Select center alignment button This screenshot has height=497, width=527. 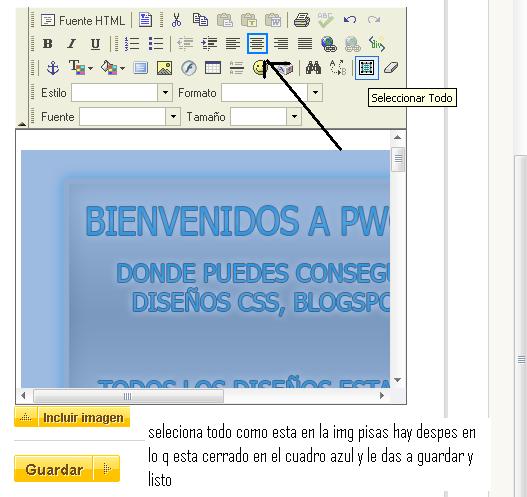pos(257,43)
